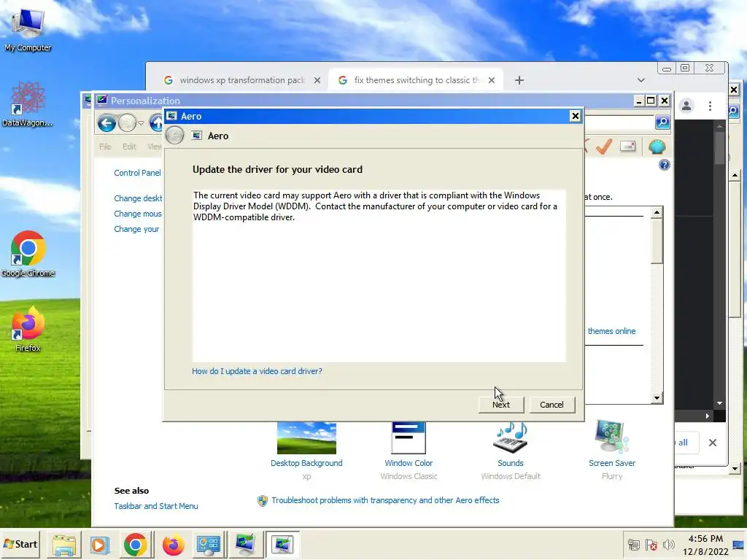Click volume speaker tray icon
The height and width of the screenshot is (560, 747).
point(669,544)
